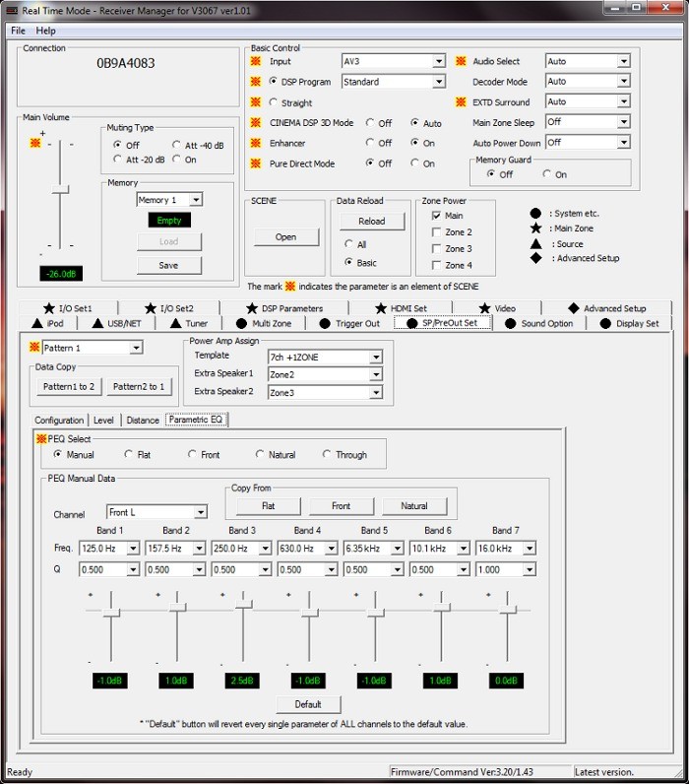Click the Band 3 gain slider handle
This screenshot has height=784, width=689.
243,605
